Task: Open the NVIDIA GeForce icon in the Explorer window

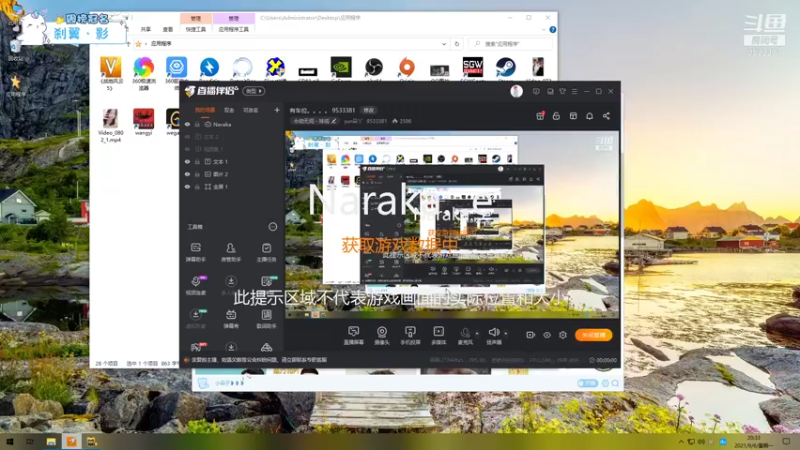Action: (x=341, y=68)
